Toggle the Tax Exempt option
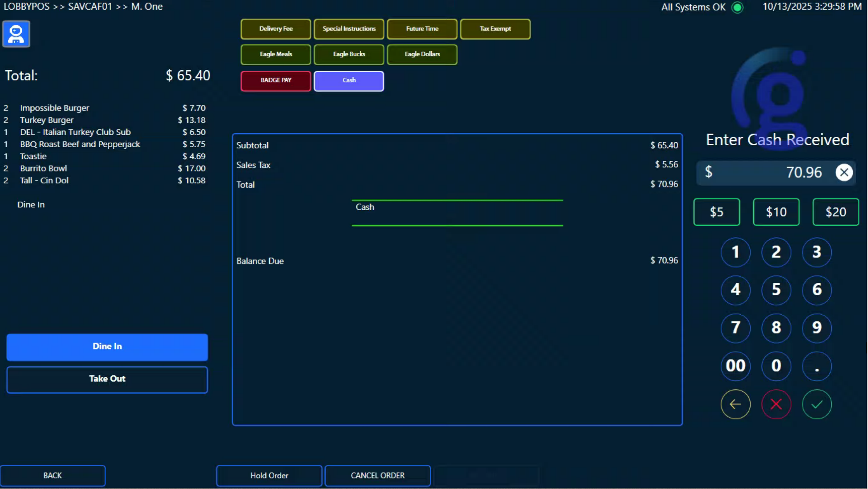The width and height of the screenshot is (868, 489). pos(495,29)
